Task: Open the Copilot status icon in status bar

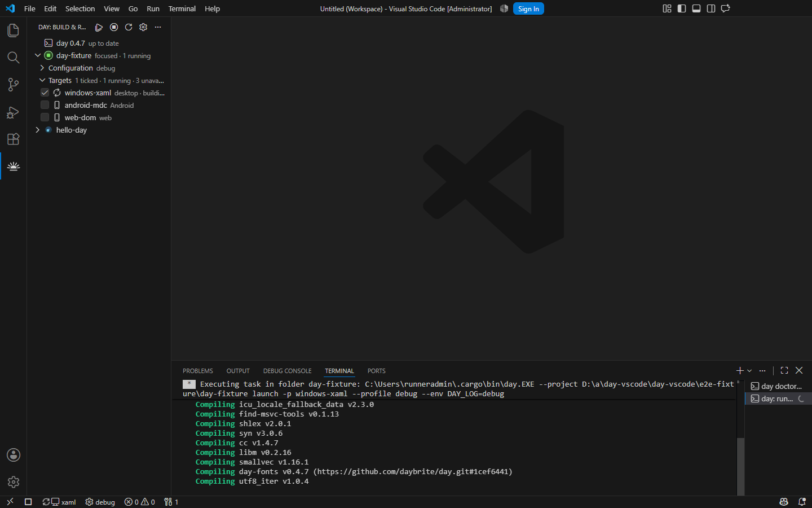Action: (x=784, y=502)
